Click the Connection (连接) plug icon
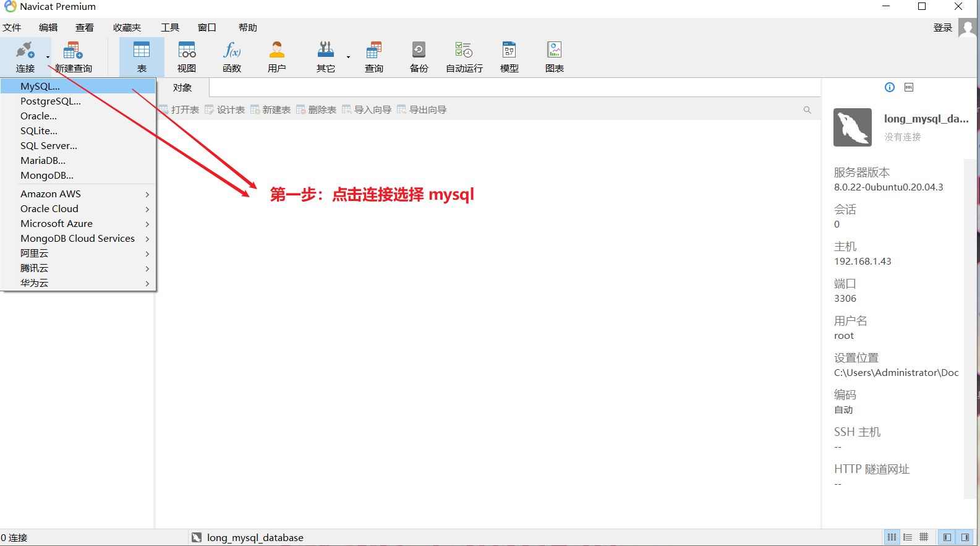 tap(25, 50)
